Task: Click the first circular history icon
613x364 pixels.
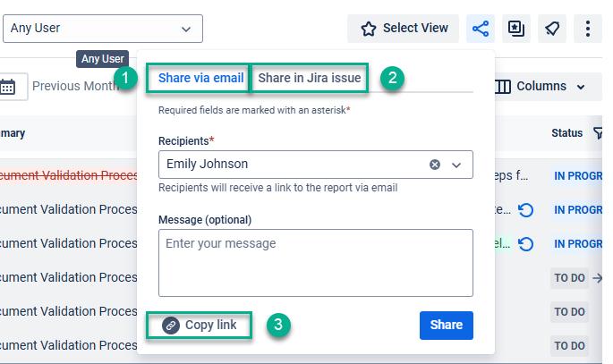Action: tap(526, 210)
